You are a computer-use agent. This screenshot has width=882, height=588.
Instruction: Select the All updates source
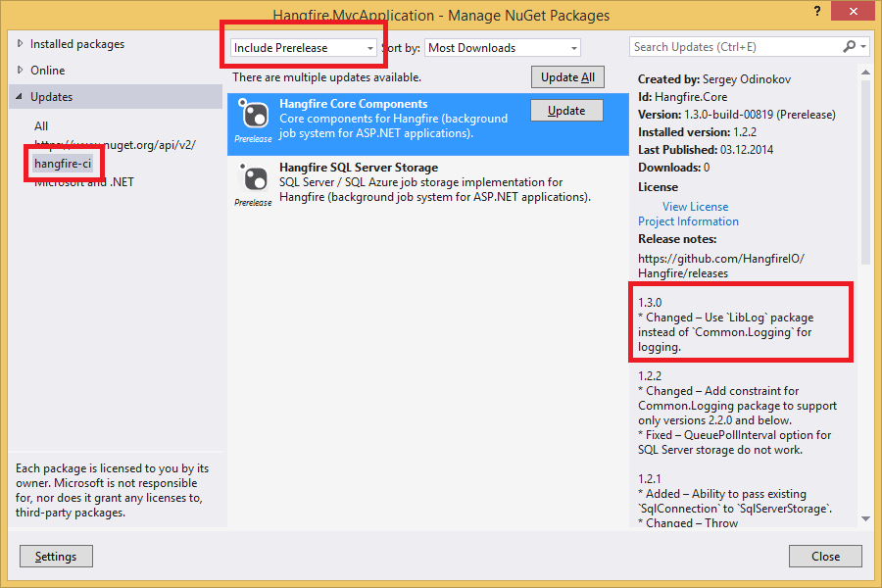pos(41,126)
